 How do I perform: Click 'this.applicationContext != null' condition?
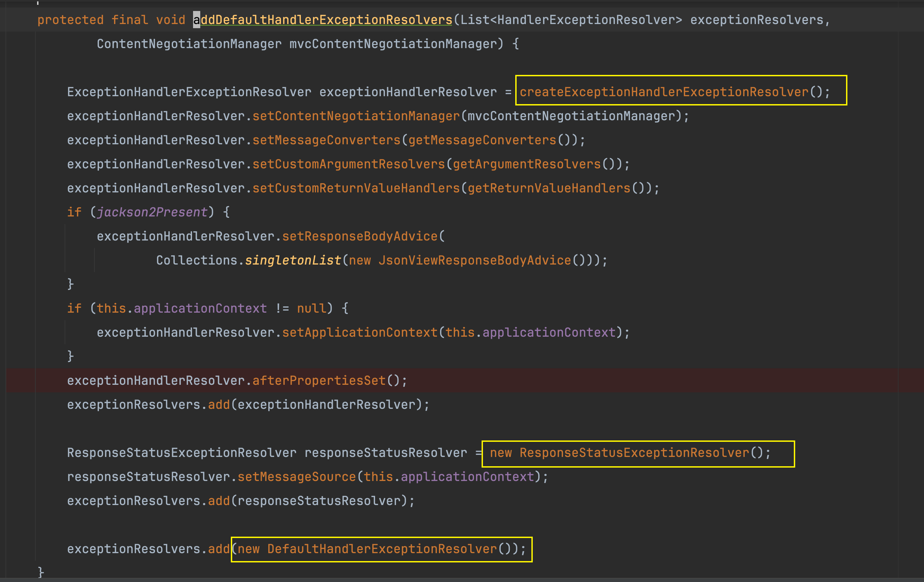[x=212, y=308]
